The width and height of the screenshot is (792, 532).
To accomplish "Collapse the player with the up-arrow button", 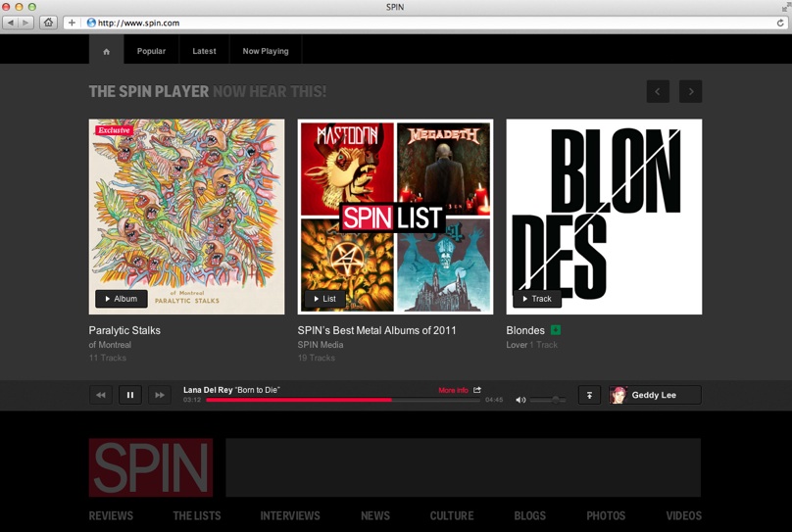I will coord(589,395).
